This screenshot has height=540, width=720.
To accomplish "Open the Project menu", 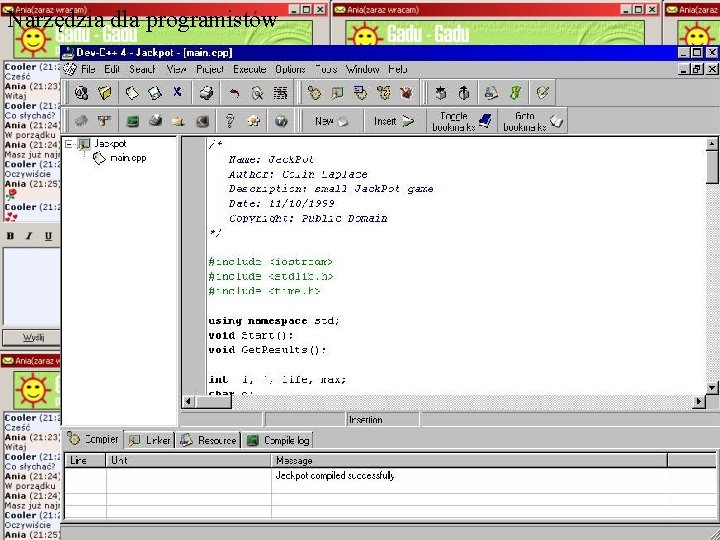I will point(210,69).
